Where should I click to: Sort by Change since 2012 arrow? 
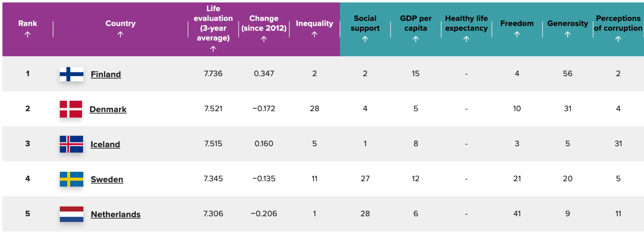[x=264, y=39]
